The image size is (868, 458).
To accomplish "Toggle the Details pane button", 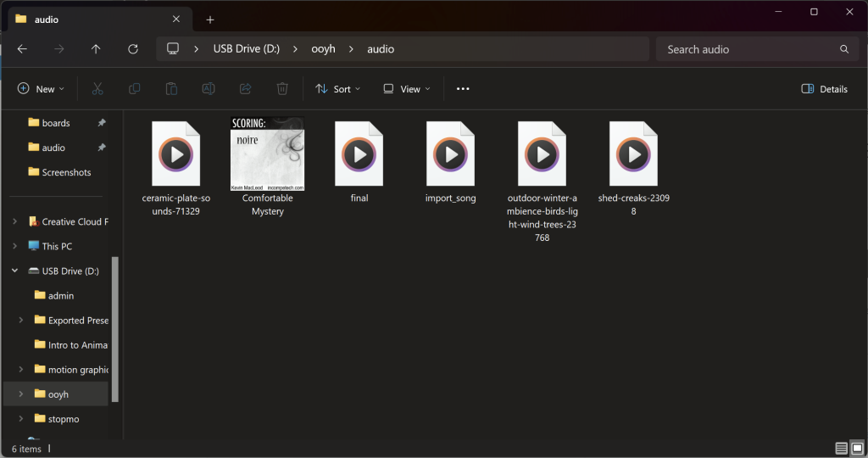I will click(824, 88).
